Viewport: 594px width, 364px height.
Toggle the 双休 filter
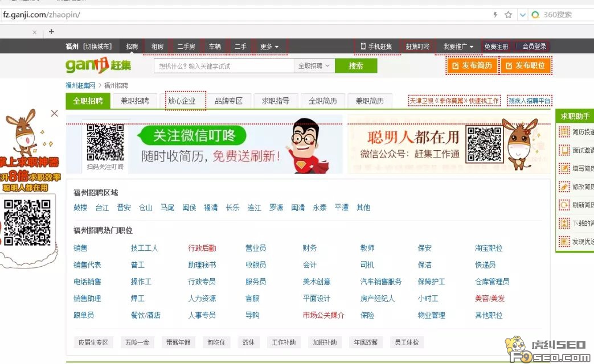pos(248,342)
